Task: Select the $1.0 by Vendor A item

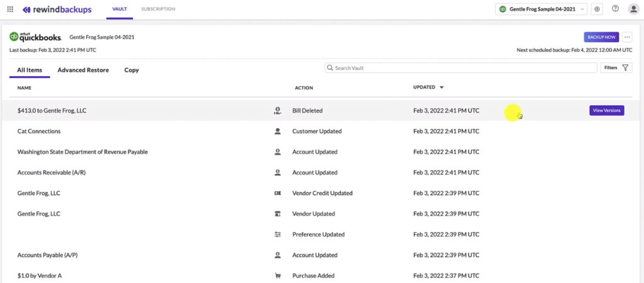Action: [40, 275]
